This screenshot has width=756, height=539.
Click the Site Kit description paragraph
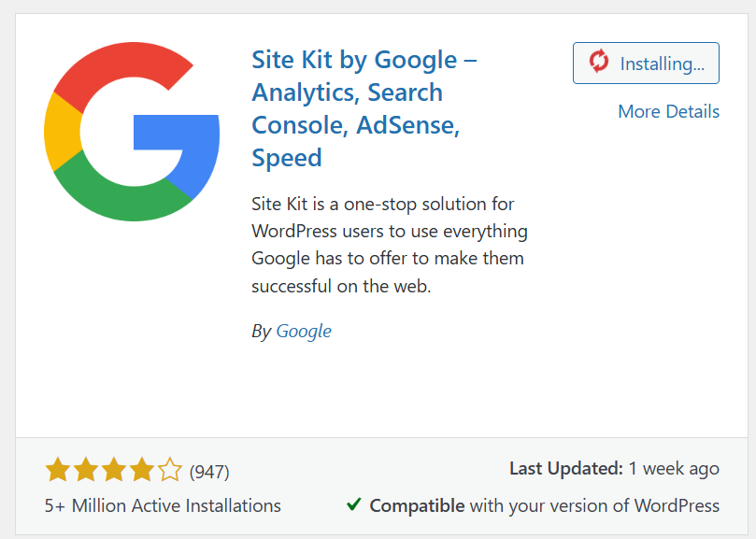pyautogui.click(x=390, y=245)
